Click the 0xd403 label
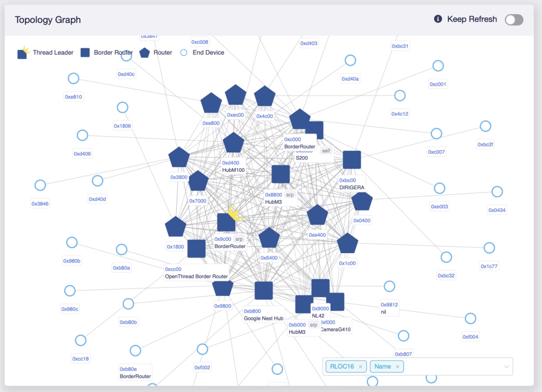Image resolution: width=542 pixels, height=392 pixels. [309, 43]
